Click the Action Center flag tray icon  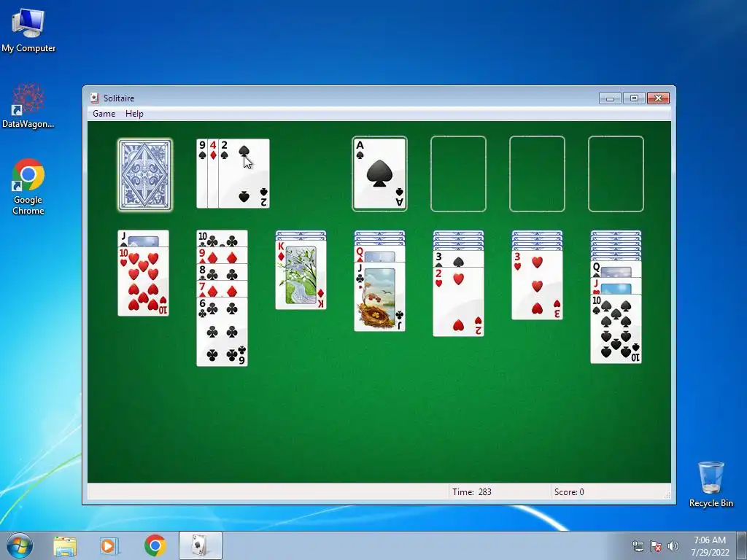point(656,546)
